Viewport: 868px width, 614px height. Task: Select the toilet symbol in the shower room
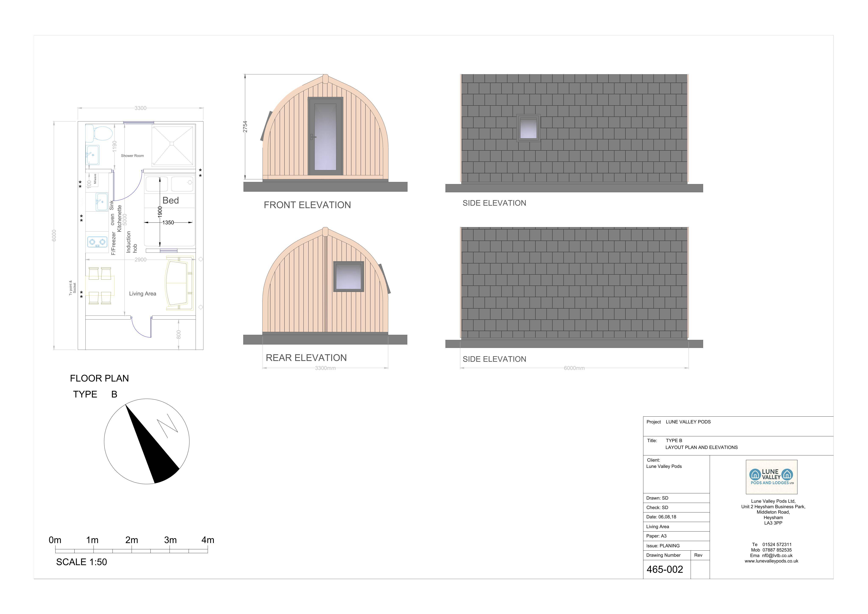(x=99, y=134)
